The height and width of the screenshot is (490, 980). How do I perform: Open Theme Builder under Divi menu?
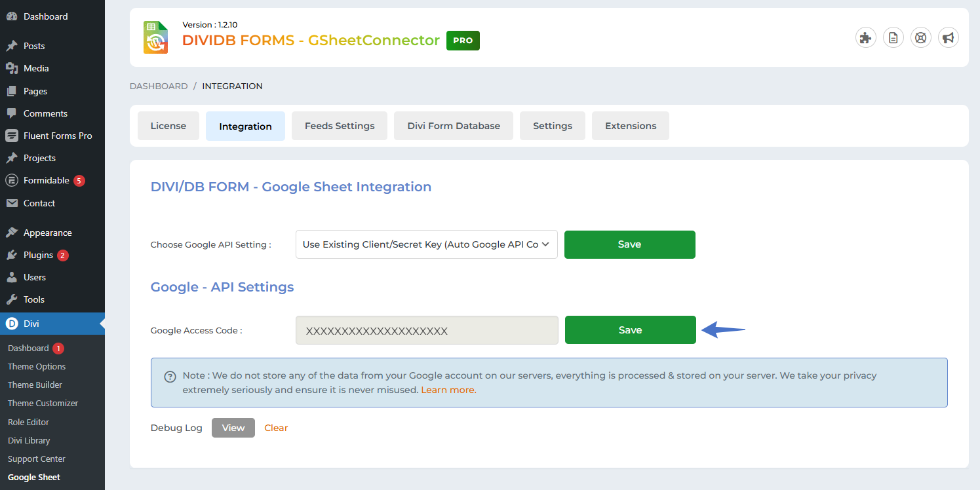coord(35,385)
